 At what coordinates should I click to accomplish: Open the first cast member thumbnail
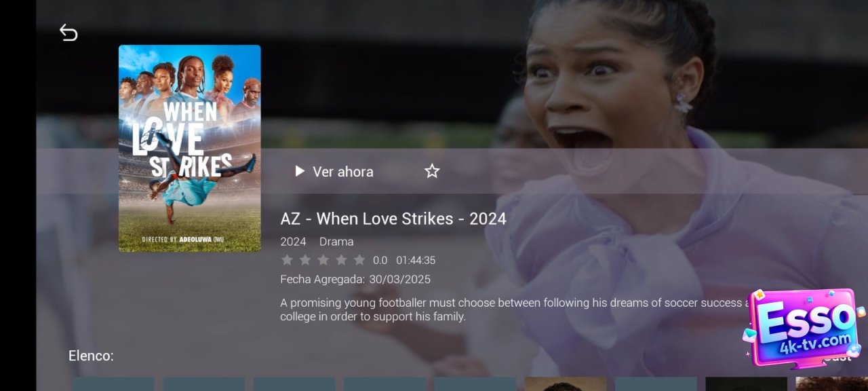(113, 384)
